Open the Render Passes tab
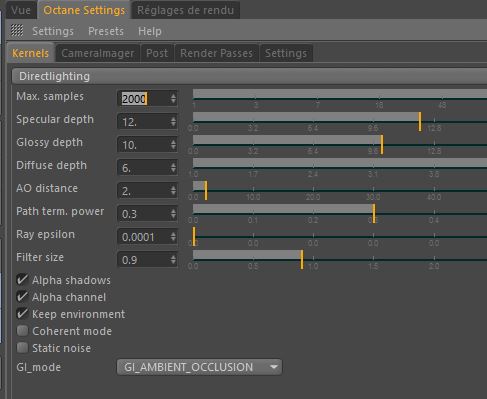The width and height of the screenshot is (487, 399). tap(216, 53)
